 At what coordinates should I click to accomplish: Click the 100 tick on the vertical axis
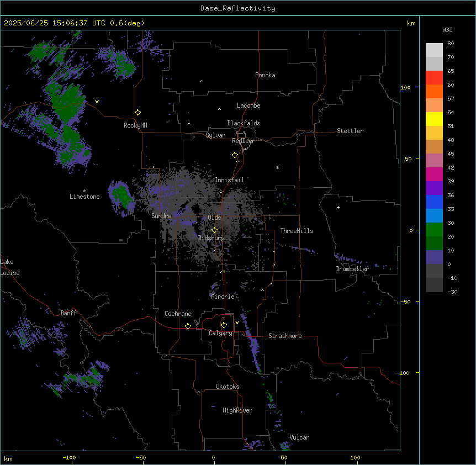[x=405, y=87]
